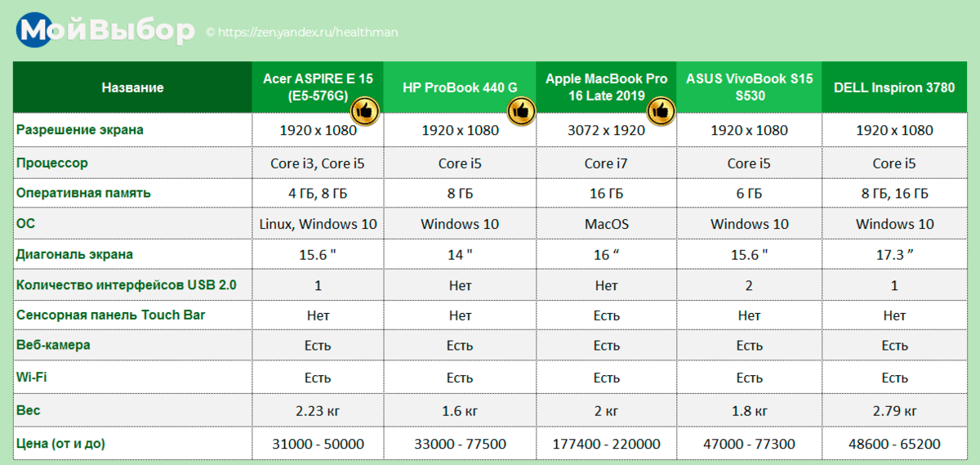The height and width of the screenshot is (465, 980).
Task: Select the 16" diagonal cell
Action: (x=606, y=254)
